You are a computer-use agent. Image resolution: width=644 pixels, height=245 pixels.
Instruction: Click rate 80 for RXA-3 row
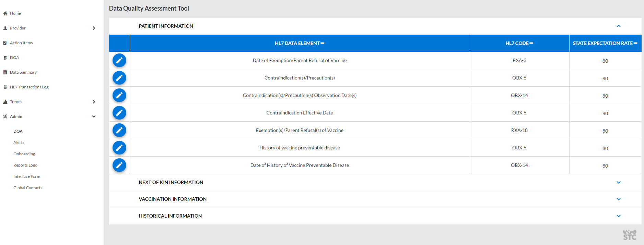point(605,61)
